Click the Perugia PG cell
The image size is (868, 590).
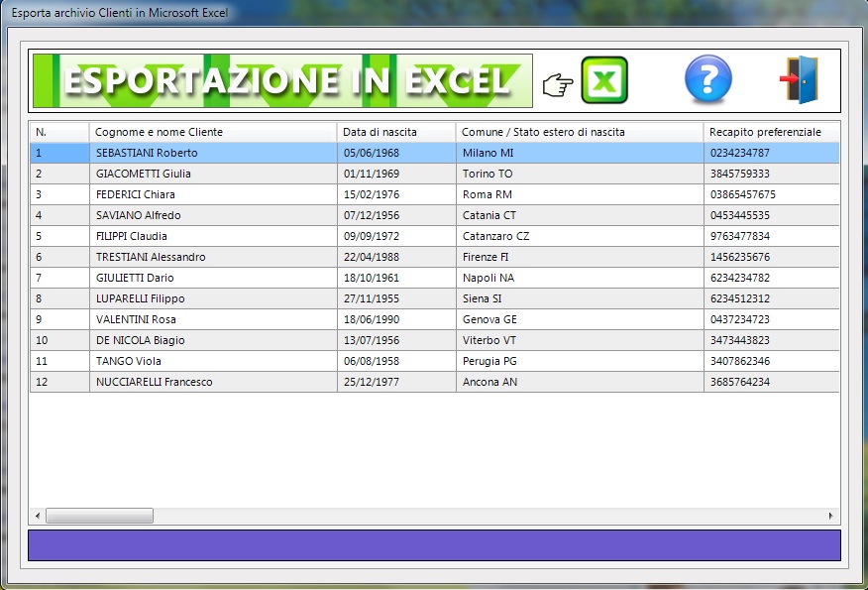(580, 361)
